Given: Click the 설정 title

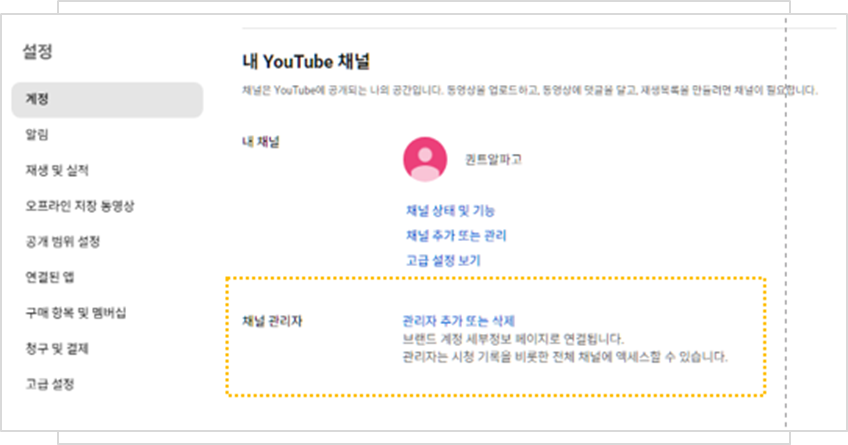Looking at the screenshot, I should pos(37,51).
